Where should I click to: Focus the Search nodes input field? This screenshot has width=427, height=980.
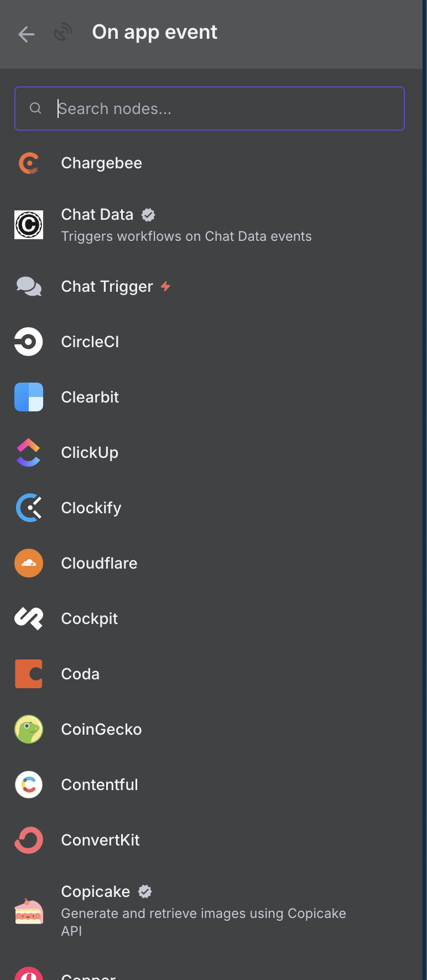point(210,109)
